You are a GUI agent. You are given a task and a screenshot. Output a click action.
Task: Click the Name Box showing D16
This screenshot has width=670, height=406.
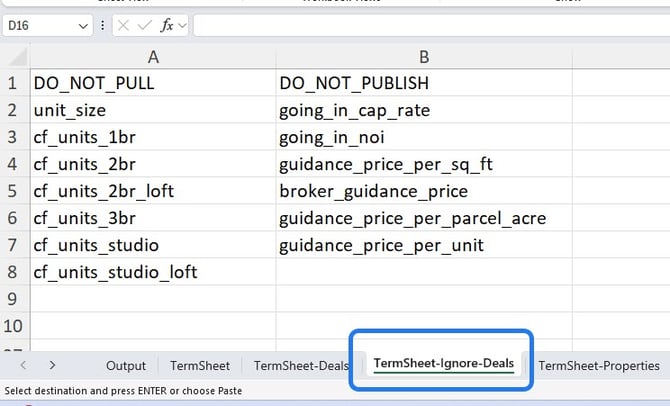(x=47, y=26)
